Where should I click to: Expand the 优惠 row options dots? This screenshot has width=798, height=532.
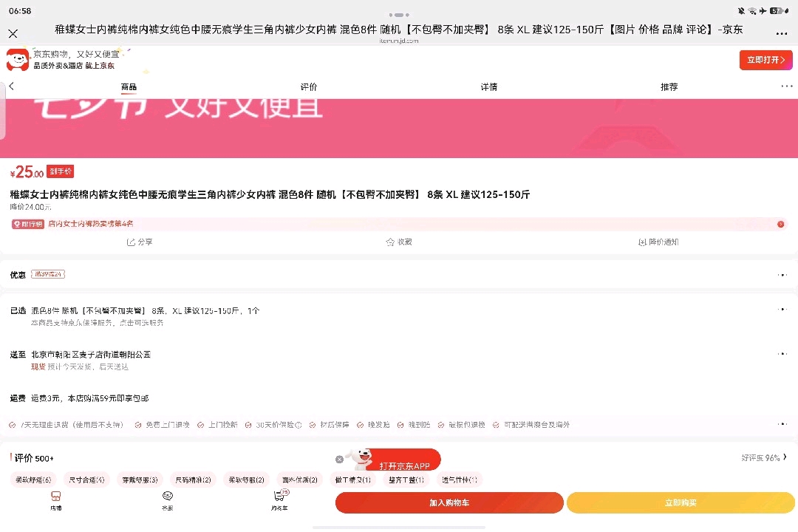(782, 275)
